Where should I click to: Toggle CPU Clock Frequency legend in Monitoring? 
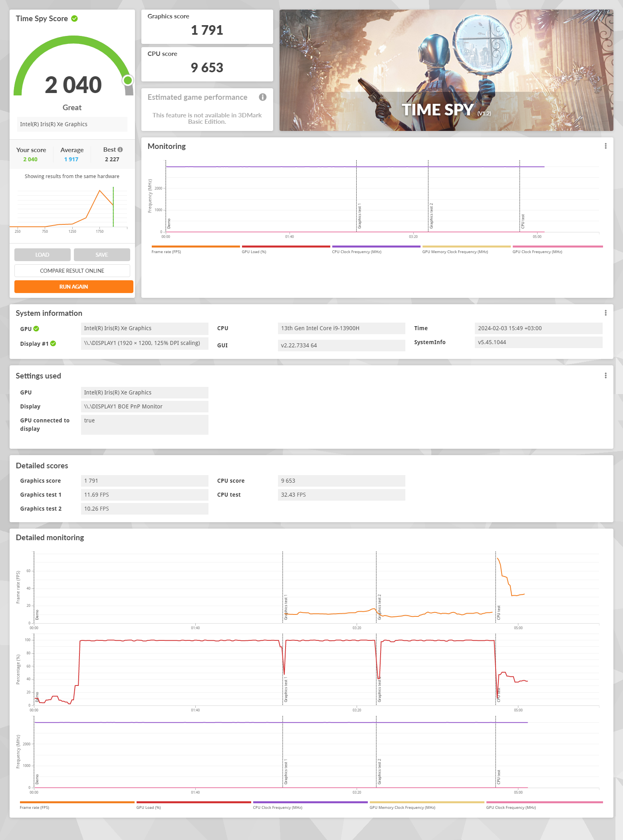coord(376,250)
